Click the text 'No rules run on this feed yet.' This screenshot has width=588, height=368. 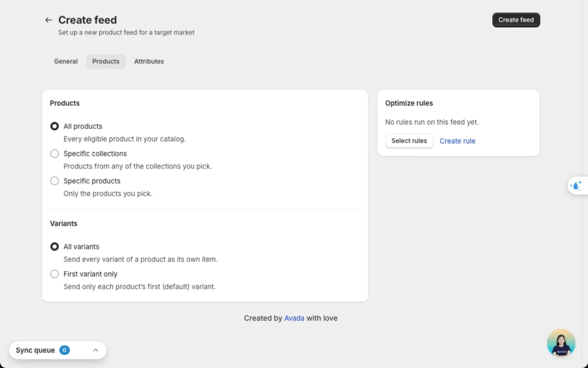[x=432, y=122]
